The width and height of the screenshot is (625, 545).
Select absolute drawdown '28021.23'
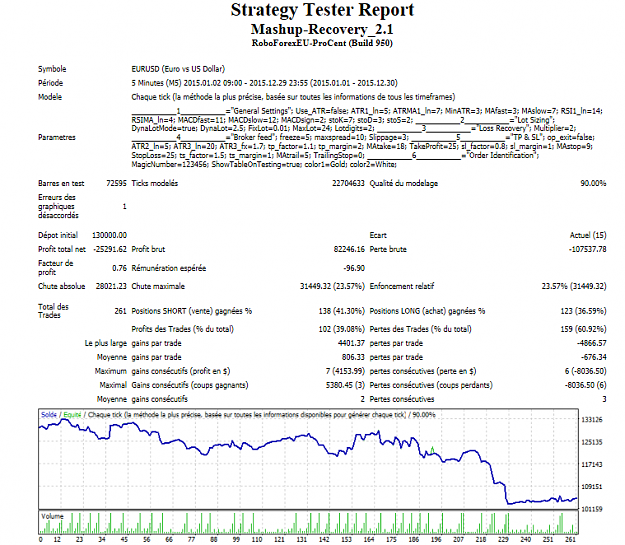click(x=111, y=286)
